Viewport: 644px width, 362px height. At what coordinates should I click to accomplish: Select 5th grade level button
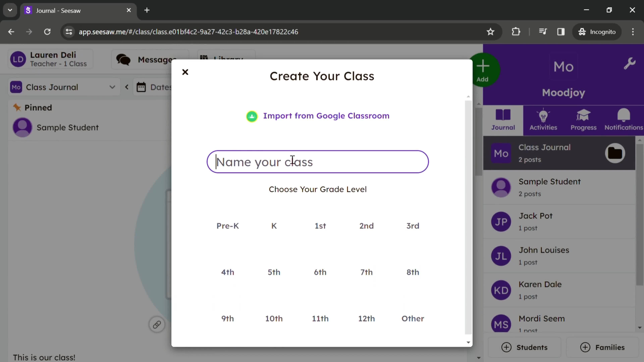click(x=274, y=272)
